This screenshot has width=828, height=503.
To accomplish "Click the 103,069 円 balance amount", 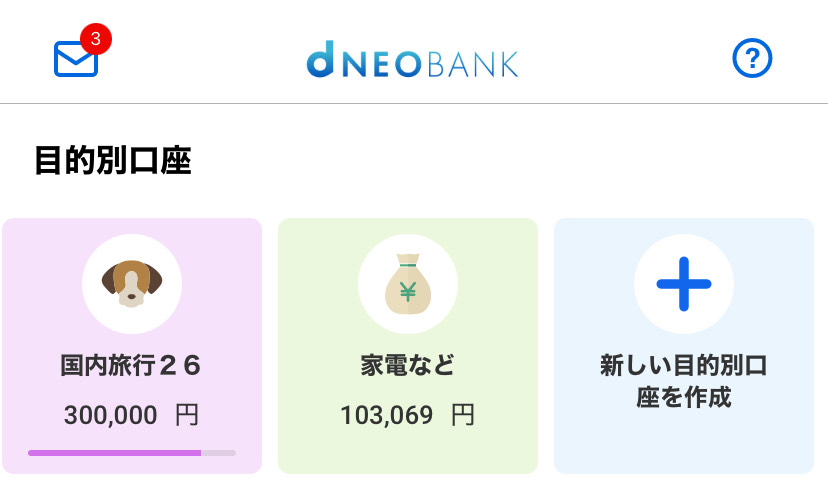I will (x=407, y=415).
